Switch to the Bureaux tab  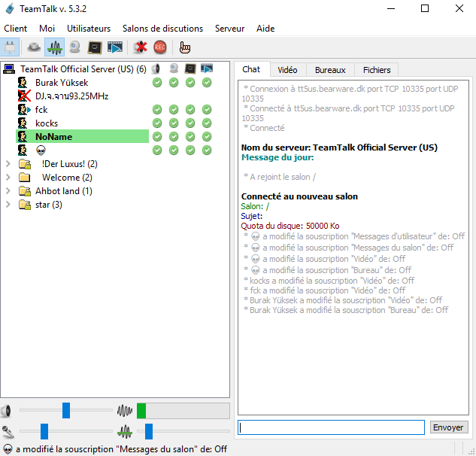[x=330, y=70]
